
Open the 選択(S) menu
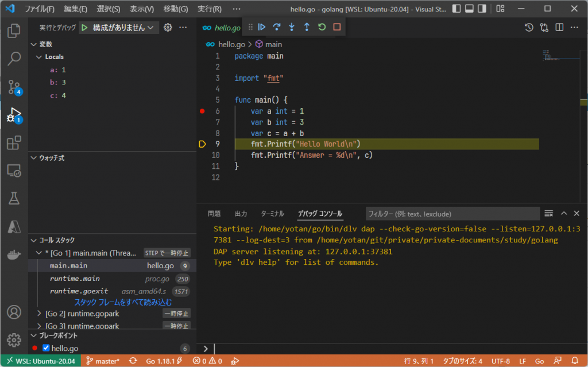109,9
